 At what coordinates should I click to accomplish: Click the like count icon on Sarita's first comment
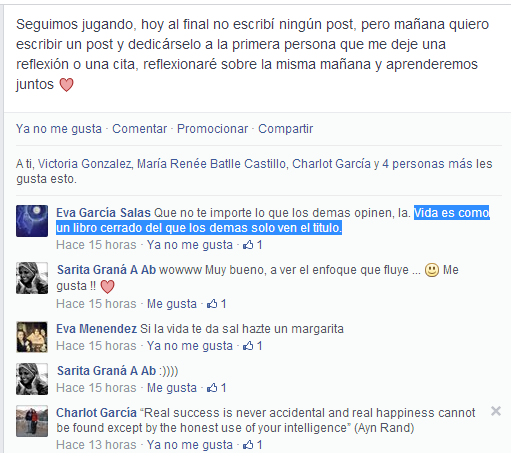(x=216, y=304)
